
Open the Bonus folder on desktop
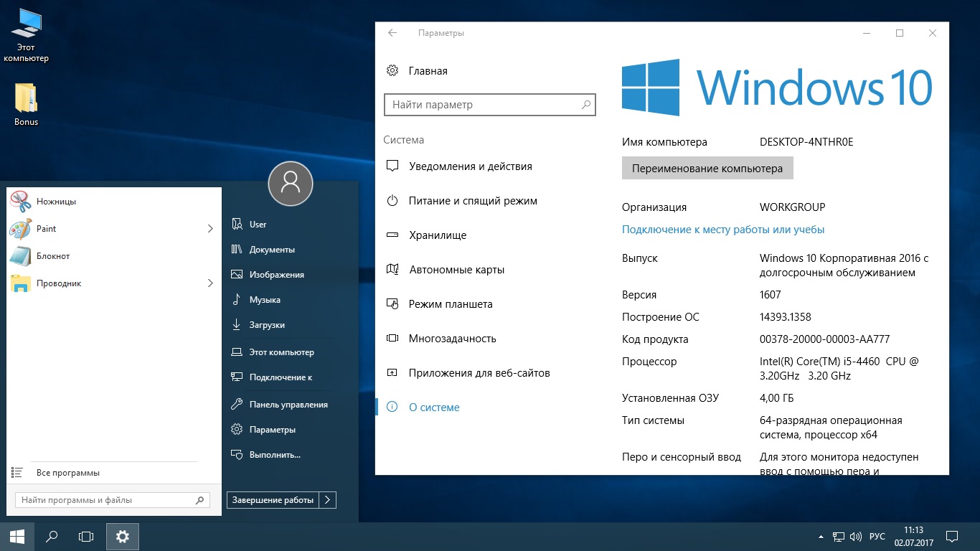pos(27,98)
